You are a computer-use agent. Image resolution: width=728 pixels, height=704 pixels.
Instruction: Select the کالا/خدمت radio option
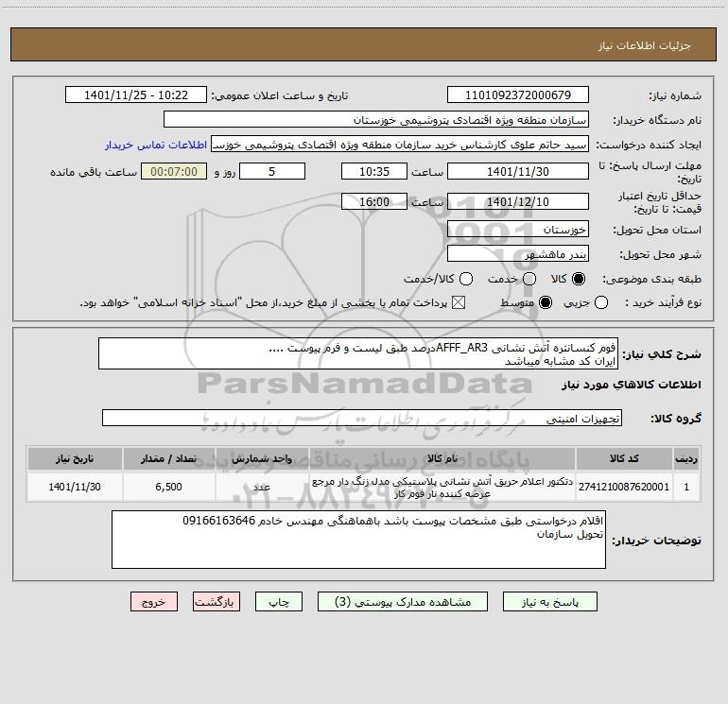466,279
